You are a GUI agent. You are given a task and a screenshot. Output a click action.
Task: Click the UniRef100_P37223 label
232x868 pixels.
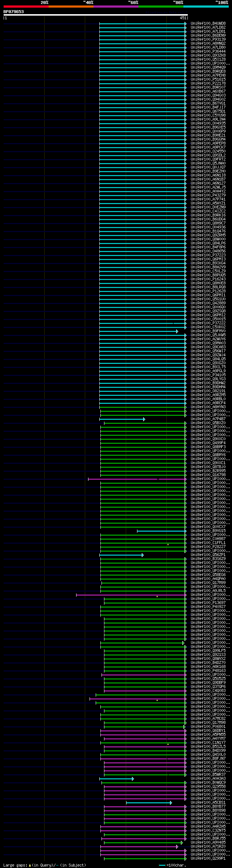tap(208, 255)
